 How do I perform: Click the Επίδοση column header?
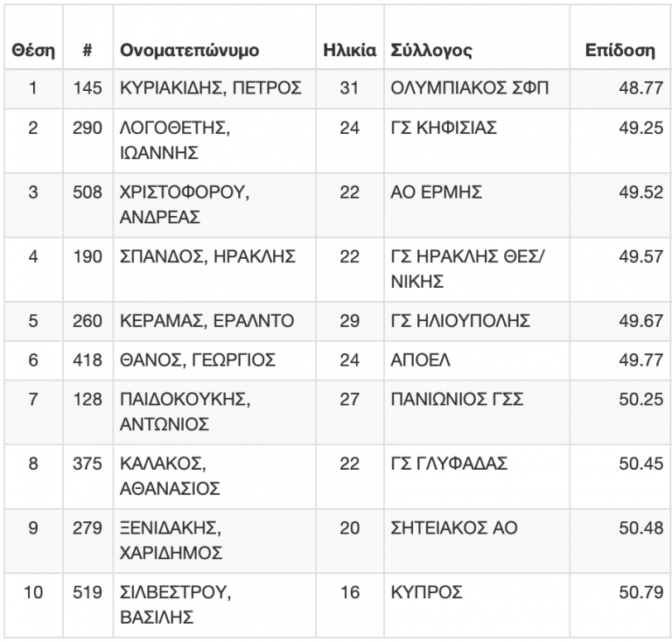point(620,50)
